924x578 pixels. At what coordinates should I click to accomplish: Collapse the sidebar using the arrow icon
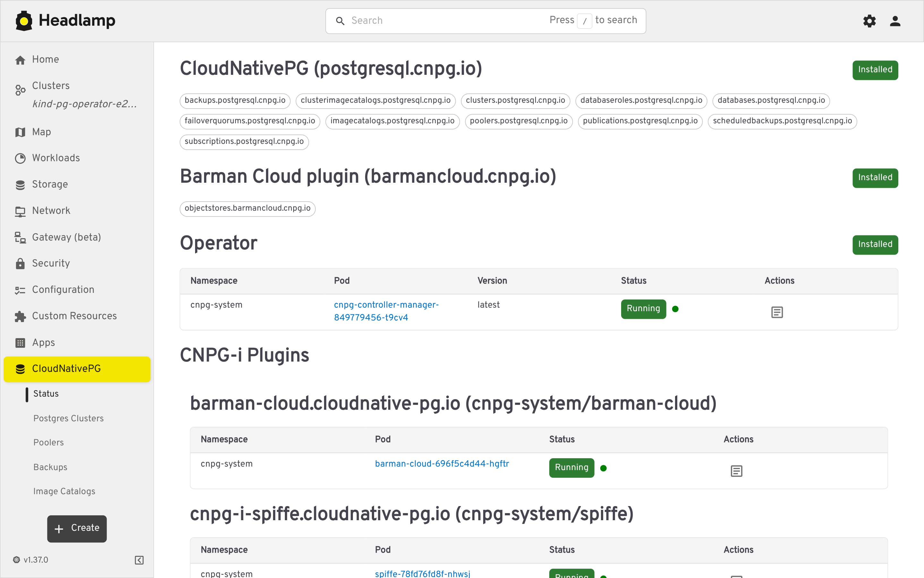(139, 560)
